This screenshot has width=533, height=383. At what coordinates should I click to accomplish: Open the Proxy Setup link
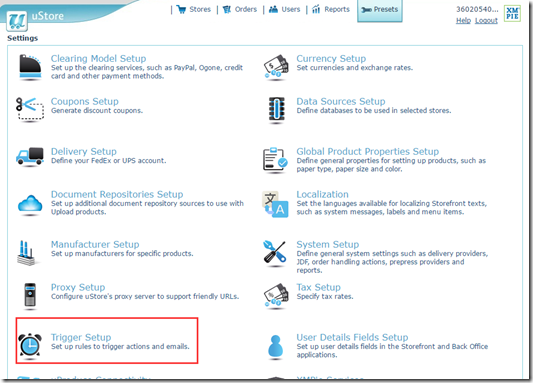click(78, 287)
